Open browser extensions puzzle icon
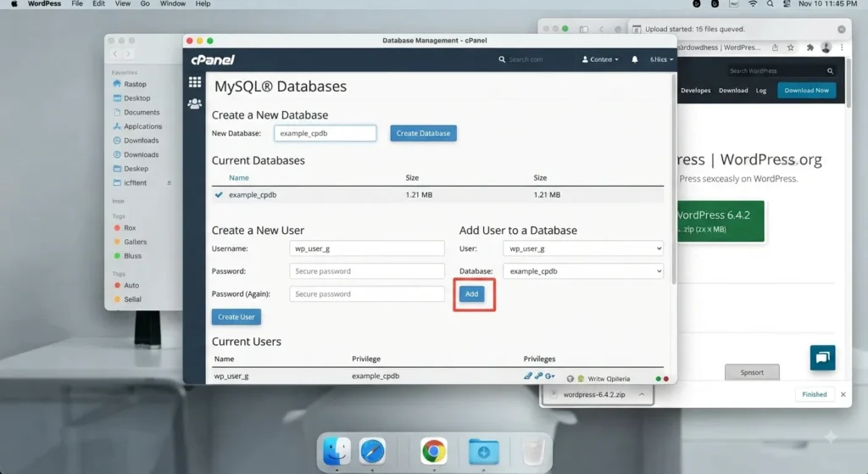This screenshot has height=474, width=868. pyautogui.click(x=810, y=47)
